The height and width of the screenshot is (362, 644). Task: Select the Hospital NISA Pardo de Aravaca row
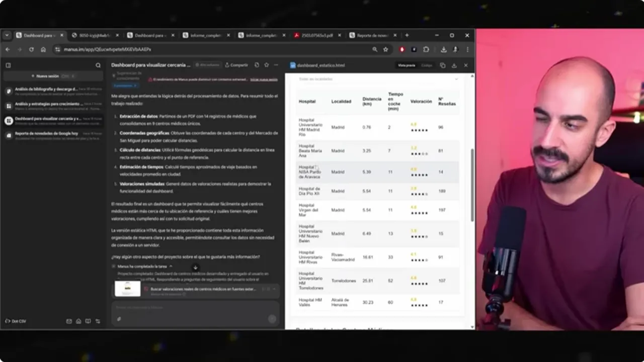coord(377,172)
